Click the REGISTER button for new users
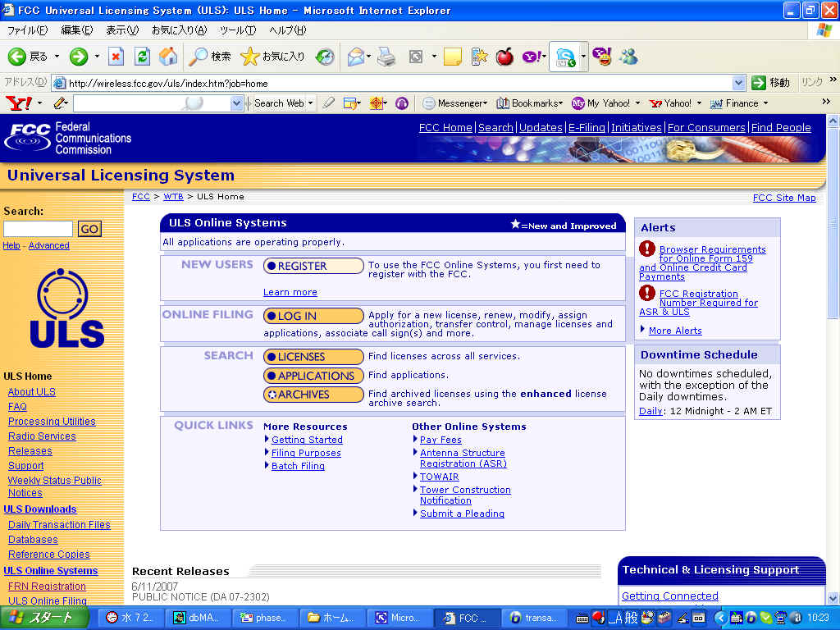Viewport: 840px width, 630px height. click(x=313, y=266)
